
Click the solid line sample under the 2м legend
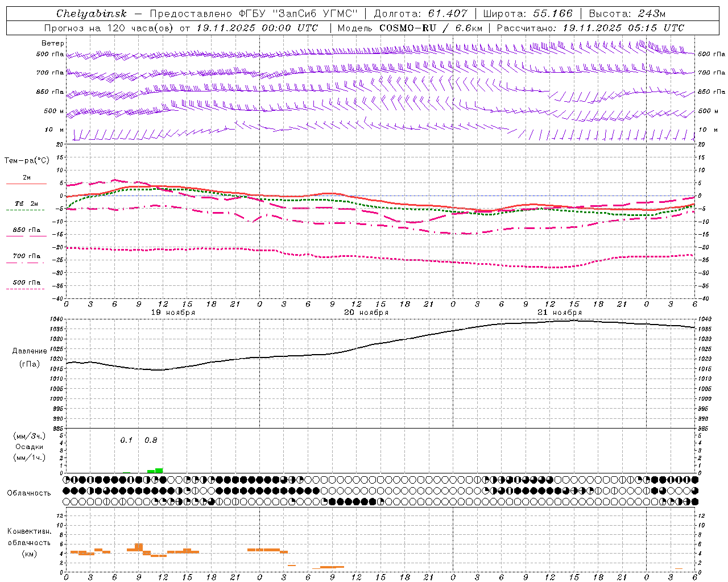(x=26, y=184)
